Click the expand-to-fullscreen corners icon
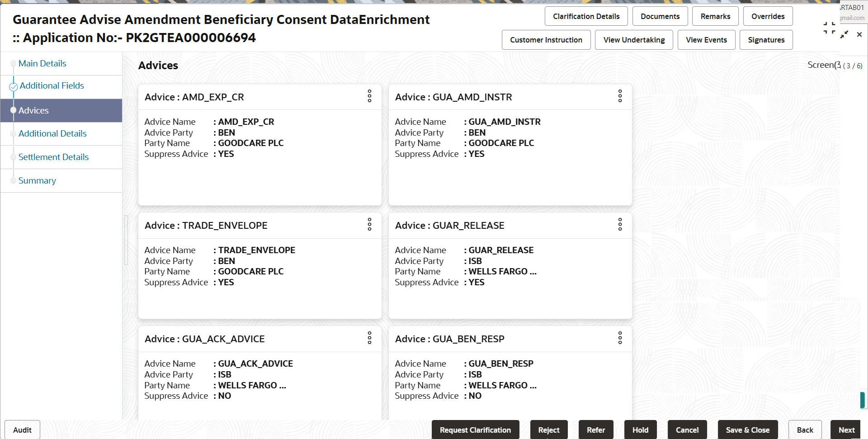Screen dimensions: 868x439 point(829,28)
